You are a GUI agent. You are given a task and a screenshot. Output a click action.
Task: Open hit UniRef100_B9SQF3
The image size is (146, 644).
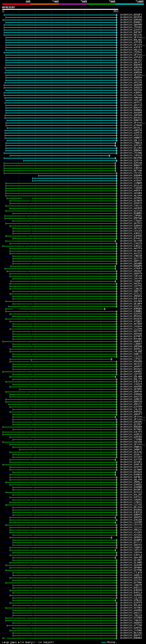tap(131, 15)
